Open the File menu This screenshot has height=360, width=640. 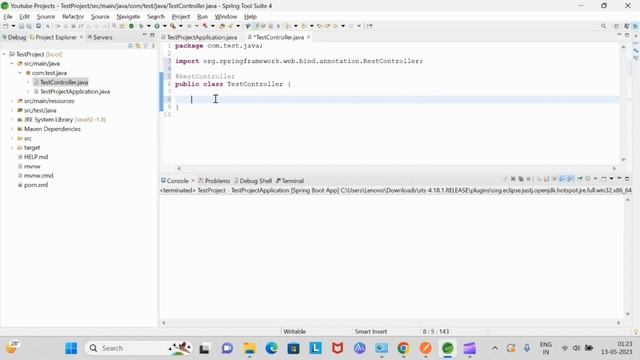[x=8, y=17]
